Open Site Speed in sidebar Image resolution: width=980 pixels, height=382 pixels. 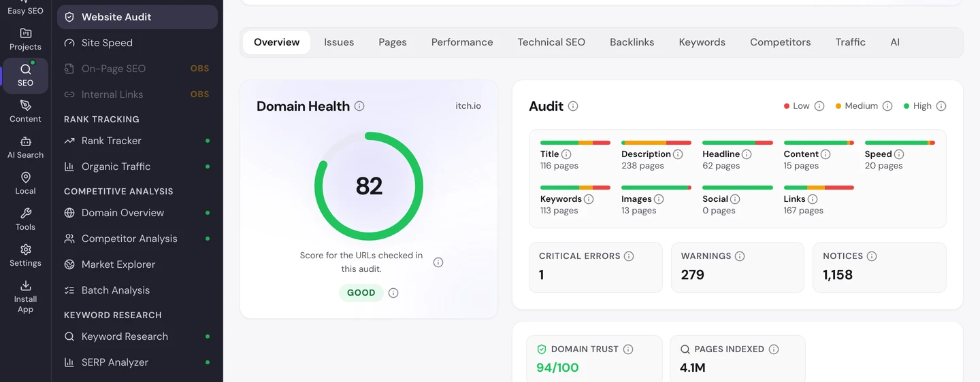pos(137,43)
